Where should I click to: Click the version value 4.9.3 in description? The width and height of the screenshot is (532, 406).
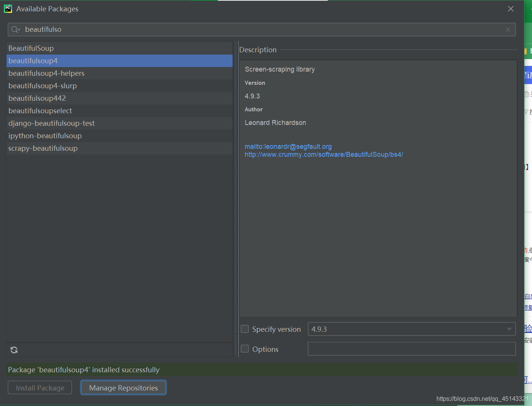pyautogui.click(x=252, y=96)
